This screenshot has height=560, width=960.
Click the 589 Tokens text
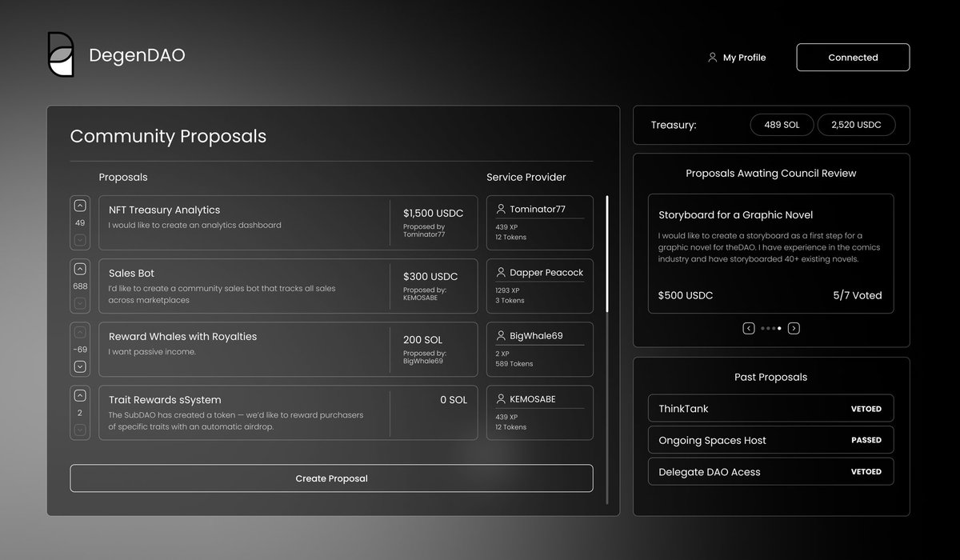point(514,363)
